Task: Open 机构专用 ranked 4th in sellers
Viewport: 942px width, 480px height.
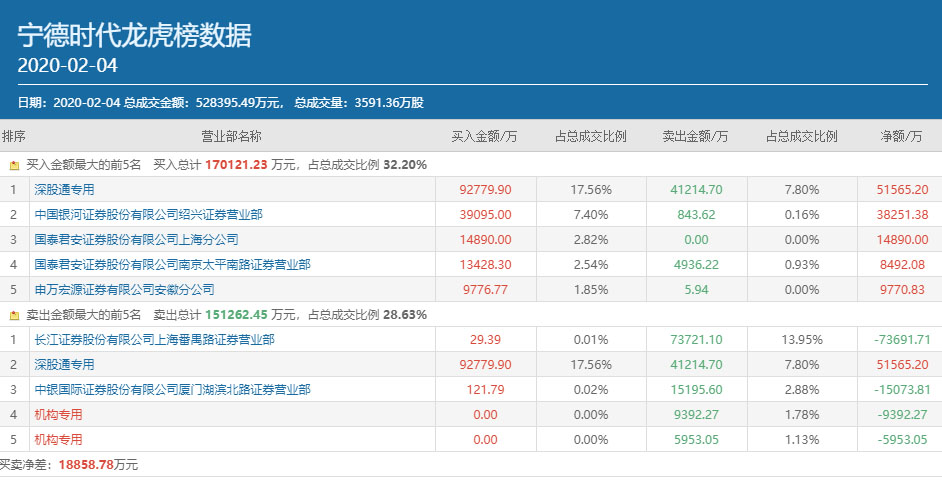Action: pyautogui.click(x=58, y=415)
